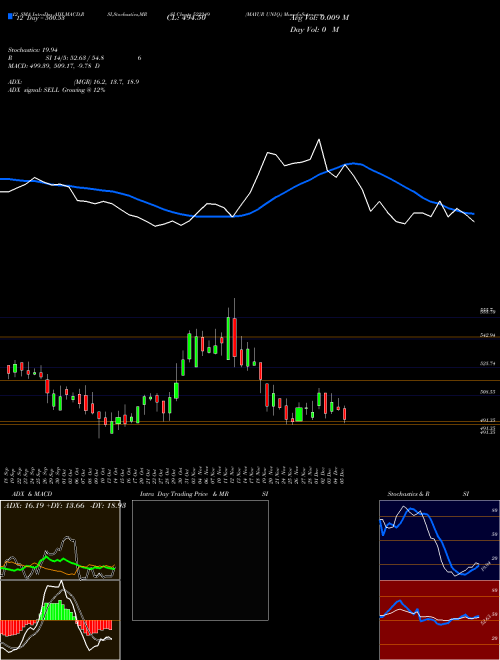This screenshot has width=500, height=660.
Task: Open the blue Stochastics mini chart
Action: click(439, 540)
